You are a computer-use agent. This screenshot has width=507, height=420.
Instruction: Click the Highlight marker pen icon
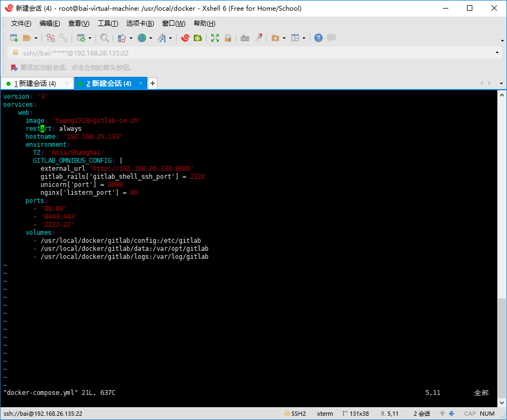(258, 38)
